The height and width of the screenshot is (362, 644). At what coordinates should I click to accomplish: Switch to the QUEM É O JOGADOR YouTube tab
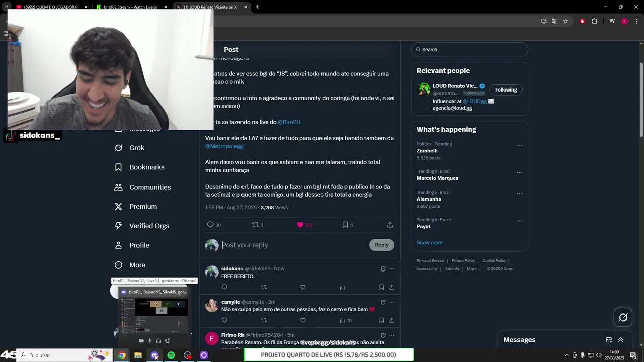click(52, 7)
